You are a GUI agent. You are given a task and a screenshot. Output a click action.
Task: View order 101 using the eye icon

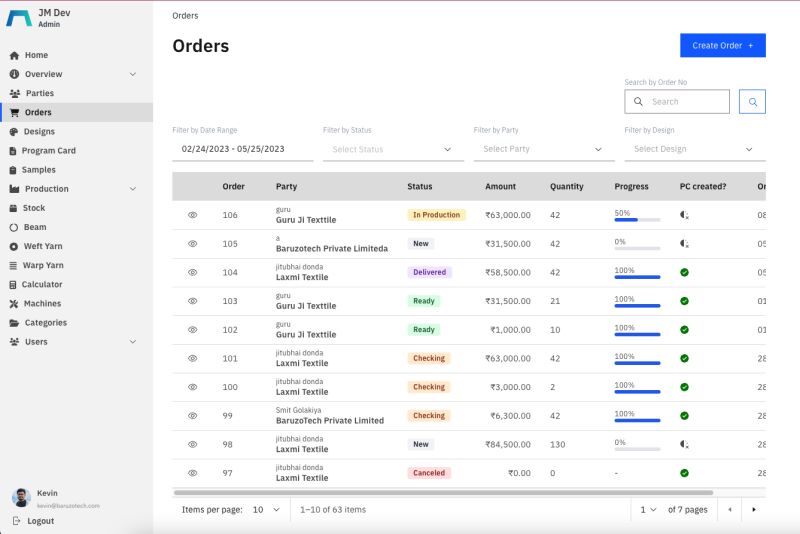coord(193,358)
